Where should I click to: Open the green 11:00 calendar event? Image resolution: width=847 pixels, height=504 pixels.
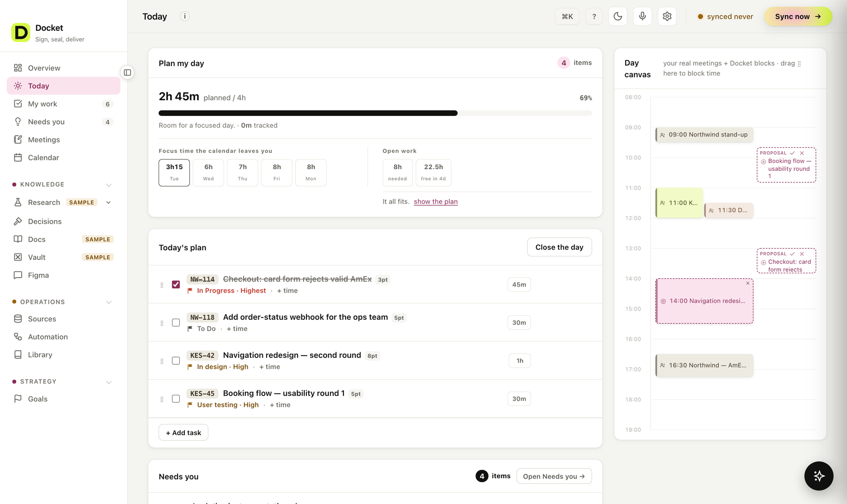pos(679,203)
